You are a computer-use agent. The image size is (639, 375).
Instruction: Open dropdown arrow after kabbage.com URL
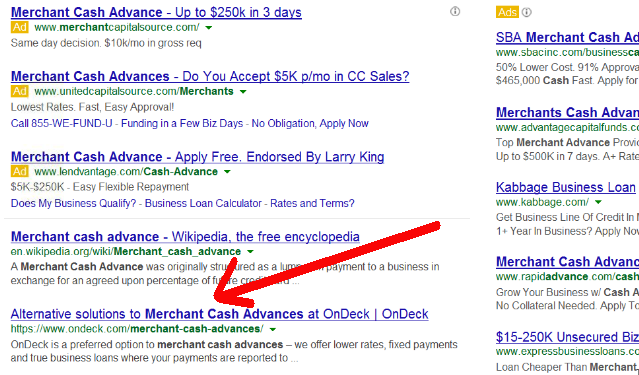pyautogui.click(x=598, y=202)
